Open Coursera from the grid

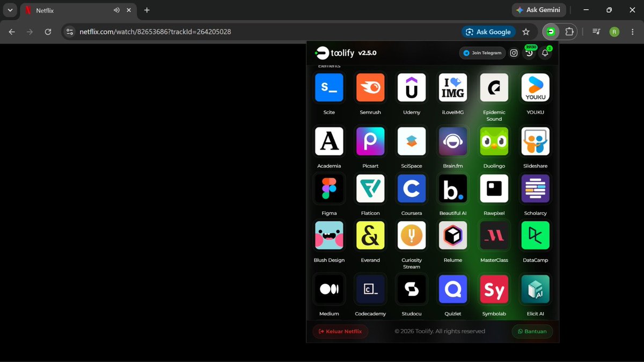(x=412, y=188)
